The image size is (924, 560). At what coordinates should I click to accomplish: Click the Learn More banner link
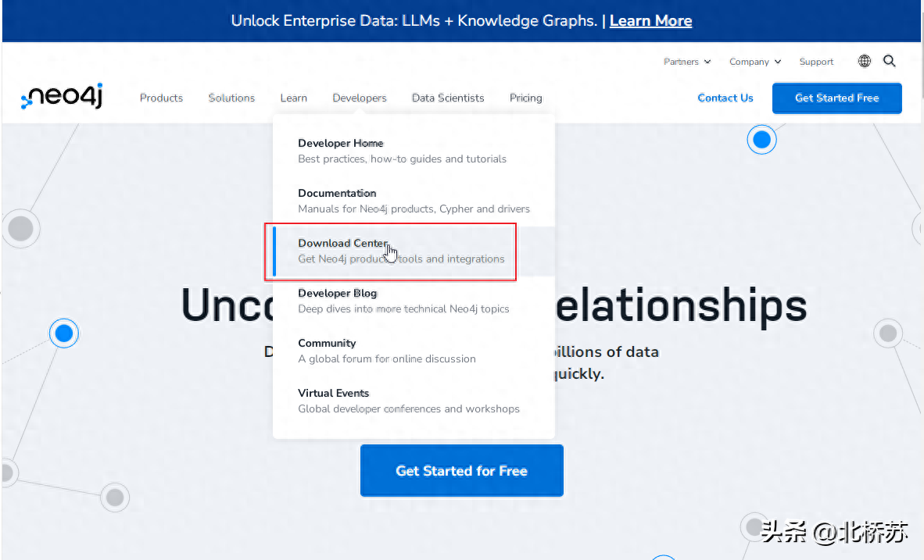650,20
